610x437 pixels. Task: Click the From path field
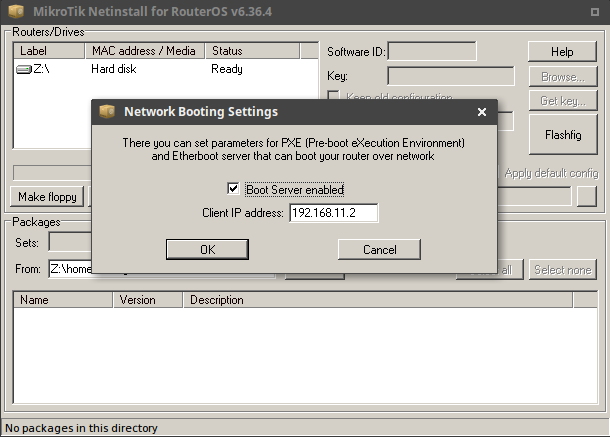(70, 269)
